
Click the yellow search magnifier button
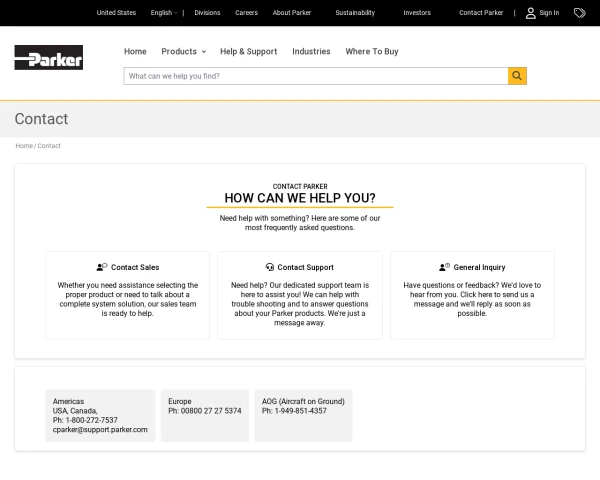517,76
